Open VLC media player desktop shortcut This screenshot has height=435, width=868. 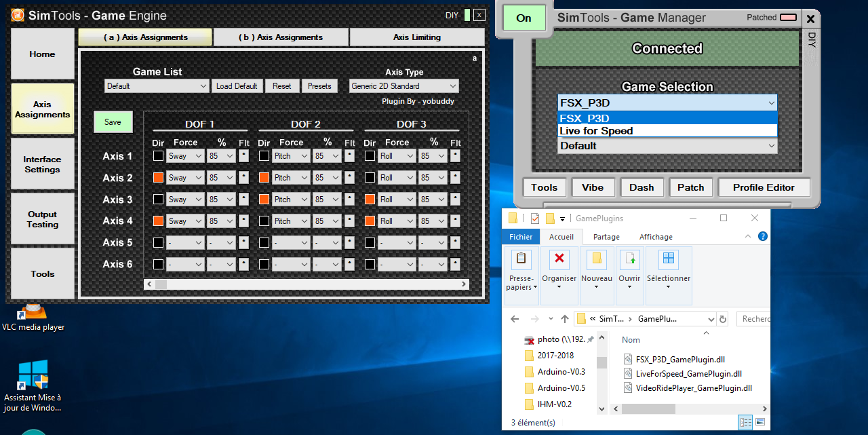click(33, 315)
